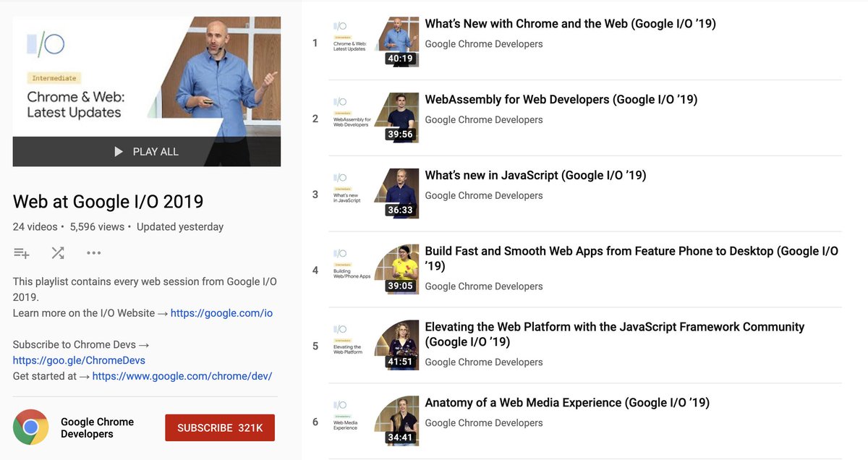Click the "24 videos" count text

35,227
